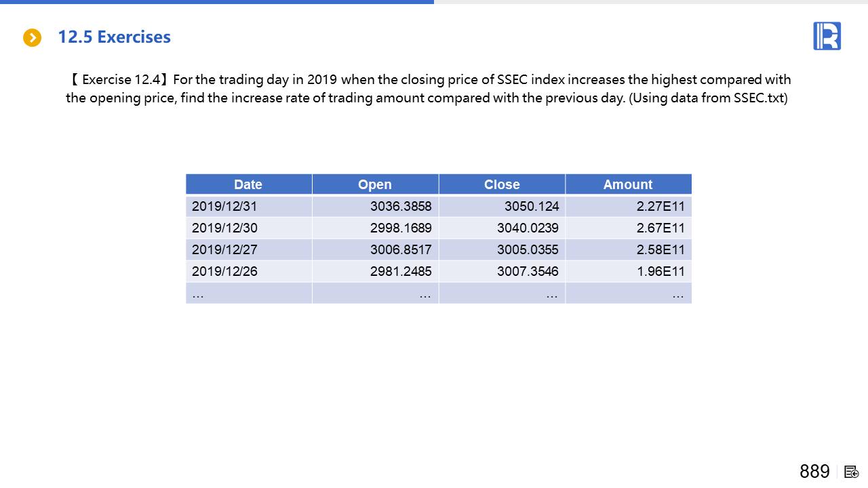Screen dimensions: 868x488
Task: Click the 12.5 Exercises heading
Action: (x=114, y=37)
